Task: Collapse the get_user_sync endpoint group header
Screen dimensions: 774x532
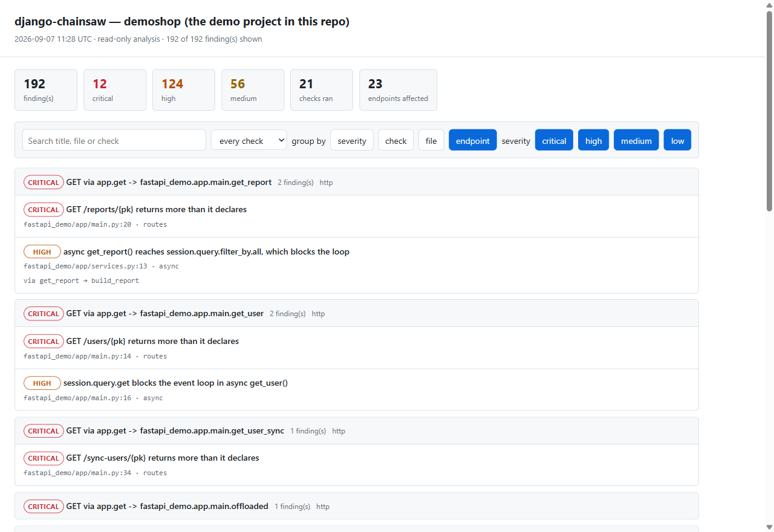Action: 357,431
